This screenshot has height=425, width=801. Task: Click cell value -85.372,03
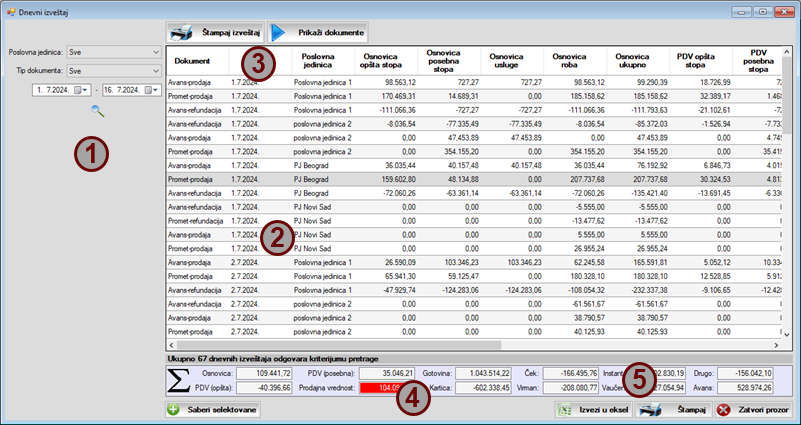[x=651, y=124]
